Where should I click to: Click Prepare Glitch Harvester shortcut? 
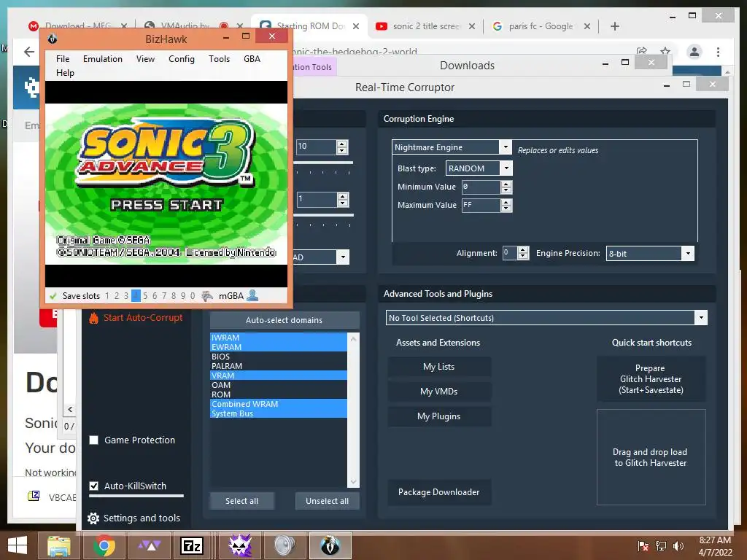tap(651, 379)
